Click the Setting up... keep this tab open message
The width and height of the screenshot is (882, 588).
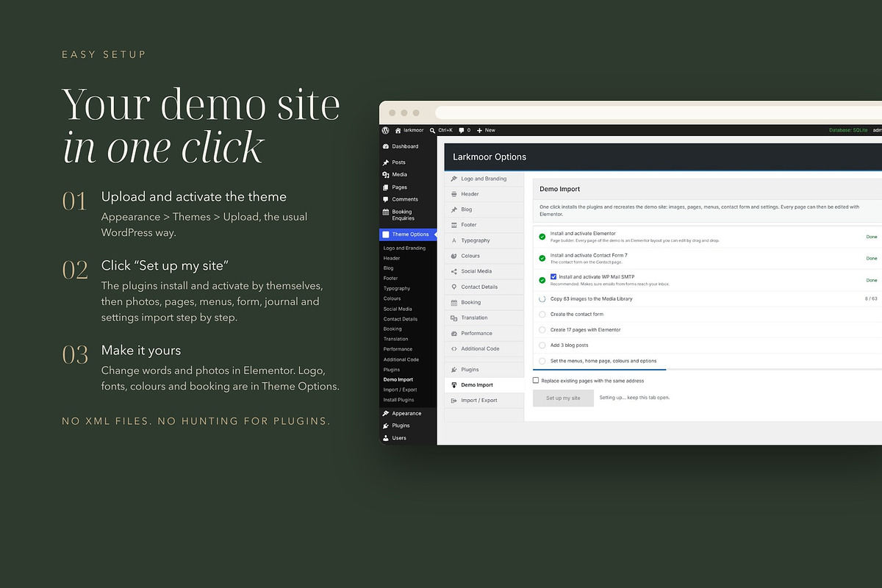[x=634, y=398]
